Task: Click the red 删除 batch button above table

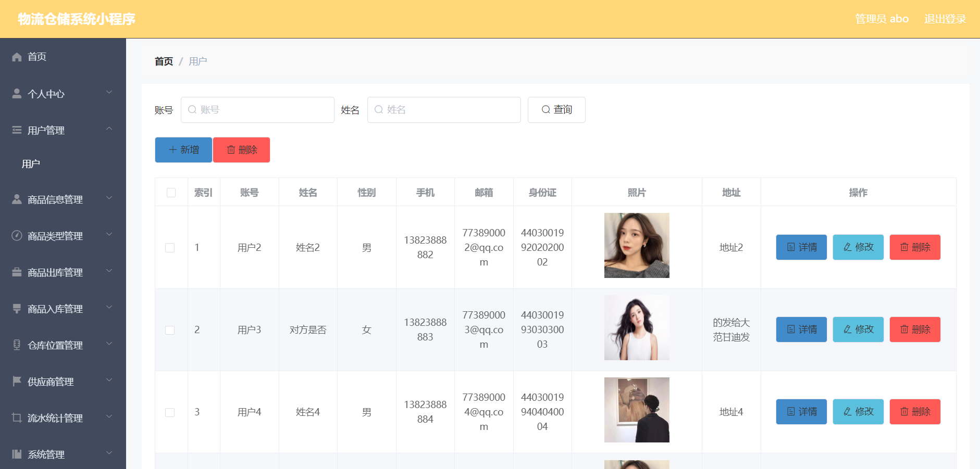Action: 242,150
